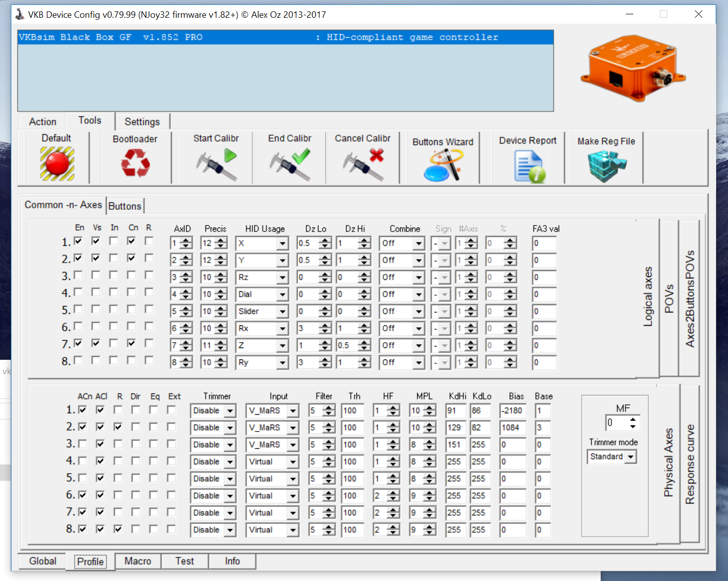Select the Logical axes vertical tab

point(648,297)
